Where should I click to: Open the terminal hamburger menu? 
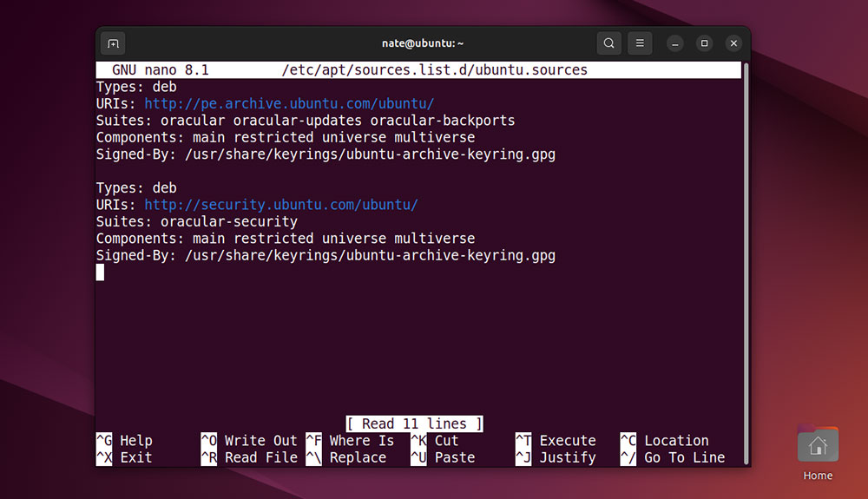pyautogui.click(x=640, y=43)
